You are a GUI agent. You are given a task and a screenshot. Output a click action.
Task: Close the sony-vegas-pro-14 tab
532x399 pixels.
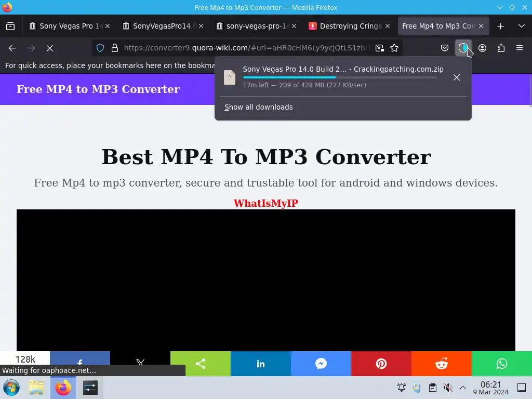tap(294, 26)
